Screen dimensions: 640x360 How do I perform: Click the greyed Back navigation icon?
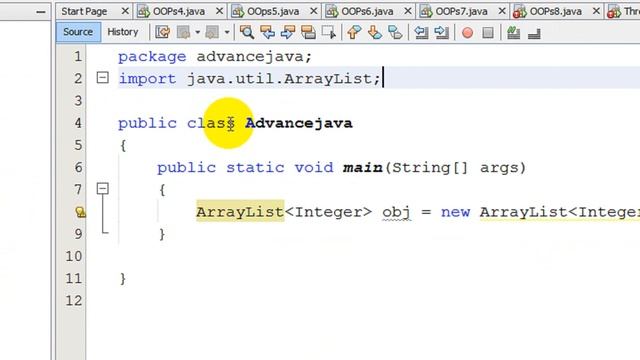(x=183, y=32)
